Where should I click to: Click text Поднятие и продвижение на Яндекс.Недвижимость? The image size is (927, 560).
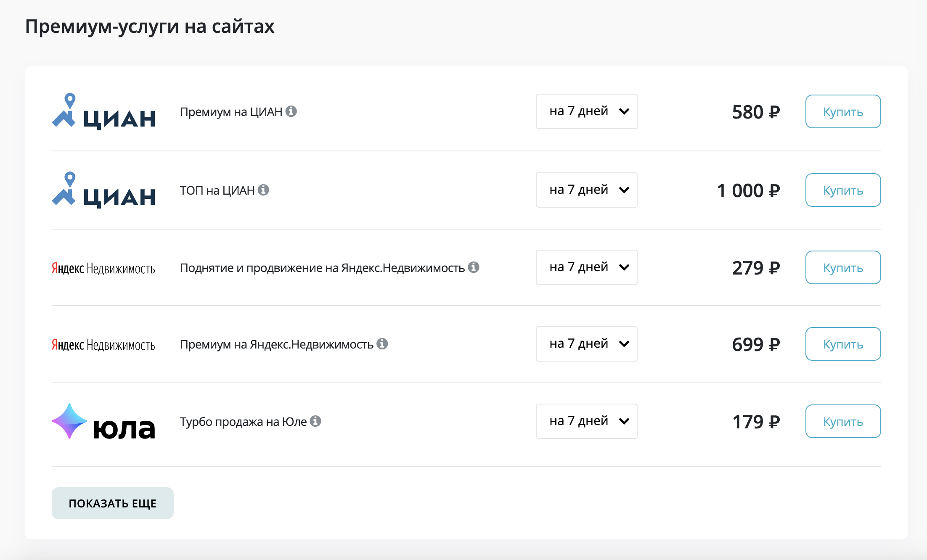point(323,268)
